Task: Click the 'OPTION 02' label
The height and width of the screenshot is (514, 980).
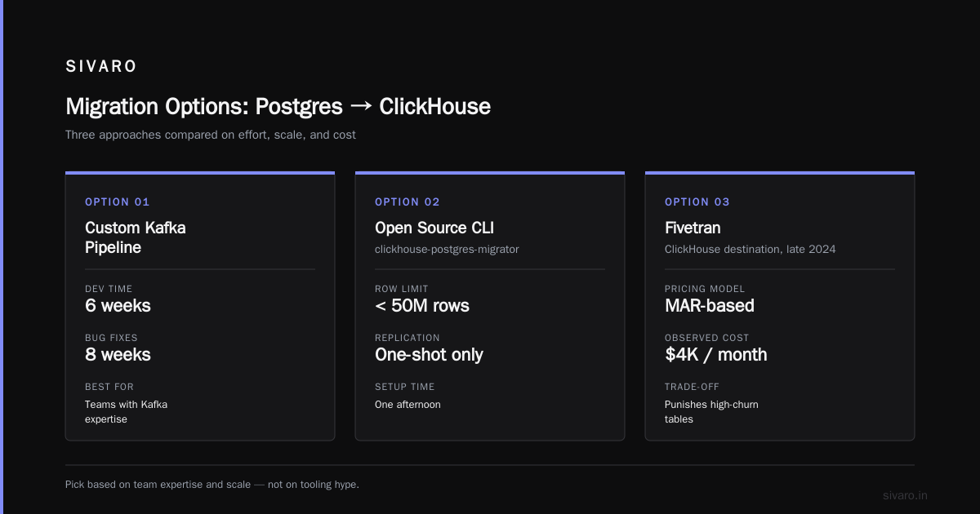Action: click(x=408, y=202)
